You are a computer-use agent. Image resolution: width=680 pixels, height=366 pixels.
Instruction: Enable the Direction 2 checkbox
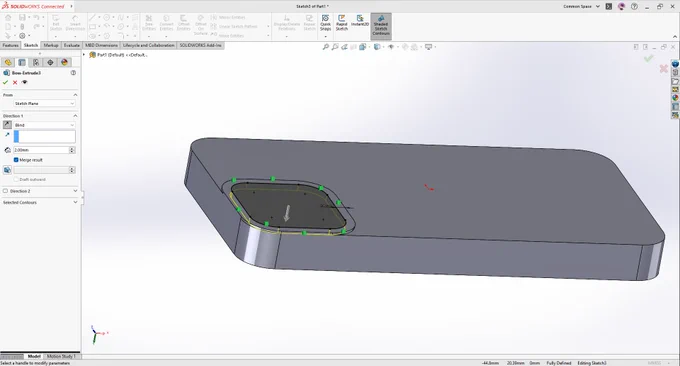[5, 191]
